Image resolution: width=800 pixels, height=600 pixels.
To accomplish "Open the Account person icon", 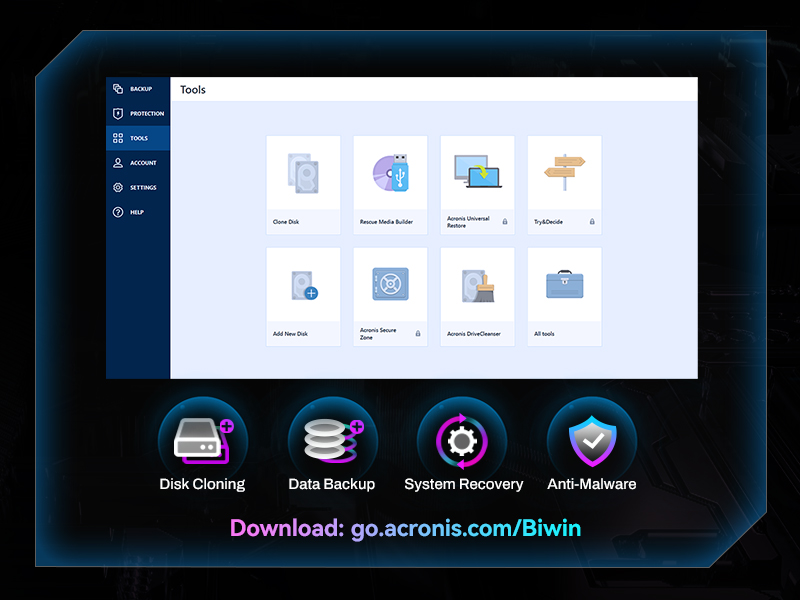I will pos(118,163).
